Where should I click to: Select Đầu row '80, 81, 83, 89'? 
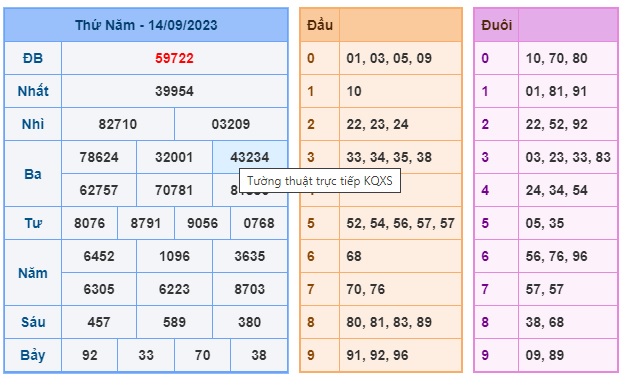coord(389,322)
